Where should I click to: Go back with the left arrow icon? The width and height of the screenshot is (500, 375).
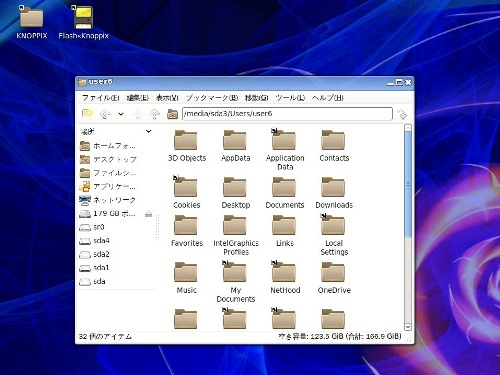[x=105, y=114]
